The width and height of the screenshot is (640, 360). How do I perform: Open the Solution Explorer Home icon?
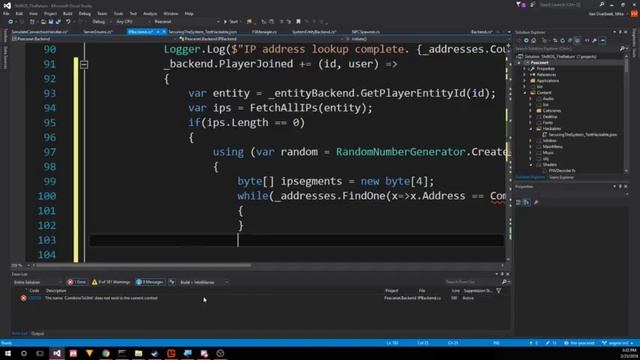coord(533,40)
